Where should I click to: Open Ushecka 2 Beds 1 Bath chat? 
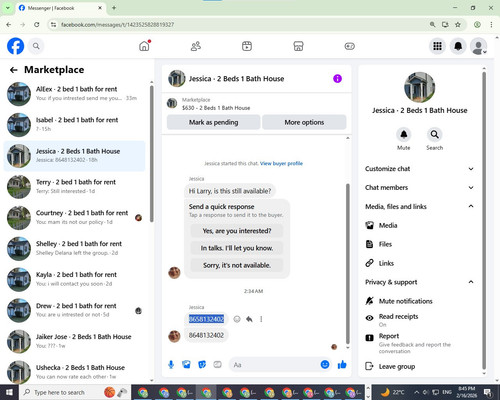coord(75,372)
